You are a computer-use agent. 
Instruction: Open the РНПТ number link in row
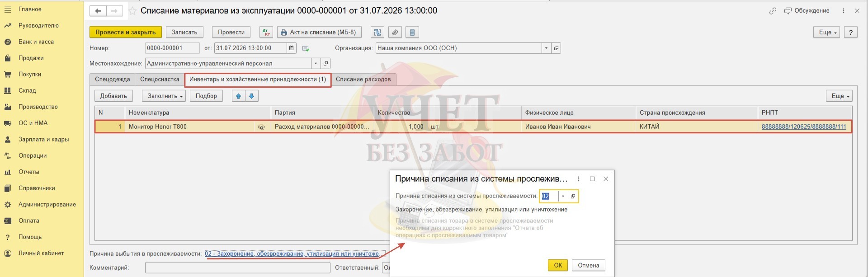click(x=803, y=127)
